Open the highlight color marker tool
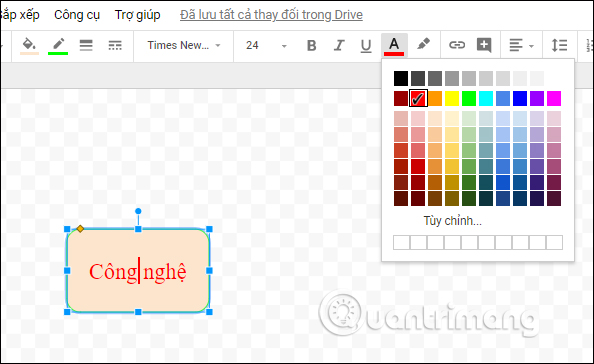 click(x=423, y=45)
